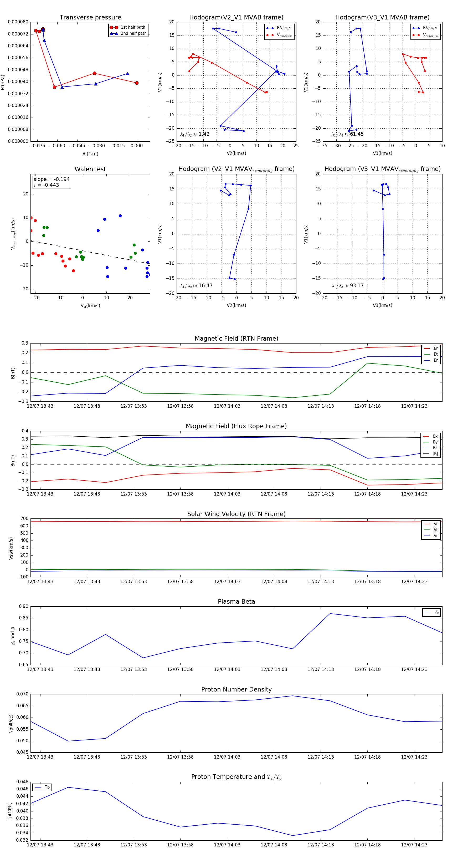
Task: Select the Vr legend entry
Action: coord(431,524)
